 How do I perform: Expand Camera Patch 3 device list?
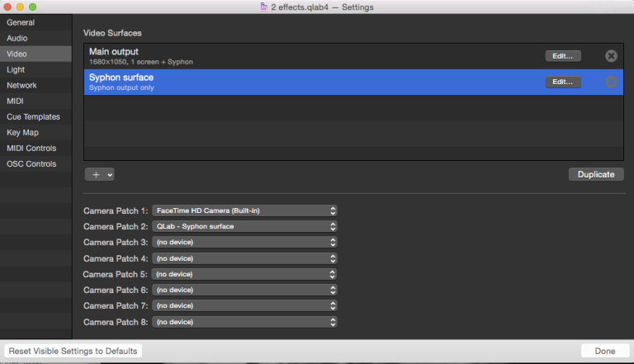(x=244, y=242)
